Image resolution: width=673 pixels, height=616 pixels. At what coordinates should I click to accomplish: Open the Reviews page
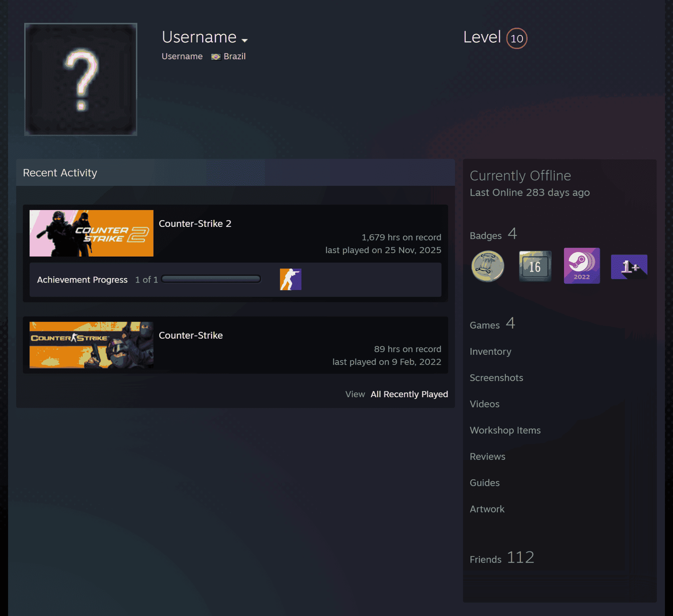click(488, 457)
